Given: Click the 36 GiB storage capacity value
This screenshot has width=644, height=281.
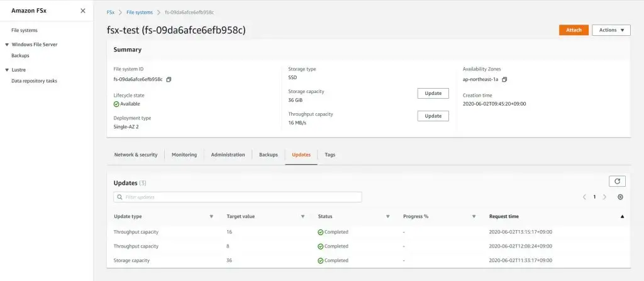Looking at the screenshot, I should [x=296, y=100].
